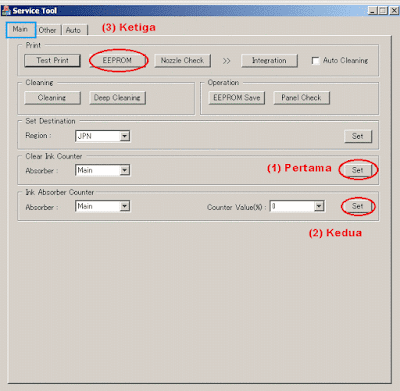Image resolution: width=400 pixels, height=391 pixels.
Task: Start the Cleaning operation
Action: (52, 98)
